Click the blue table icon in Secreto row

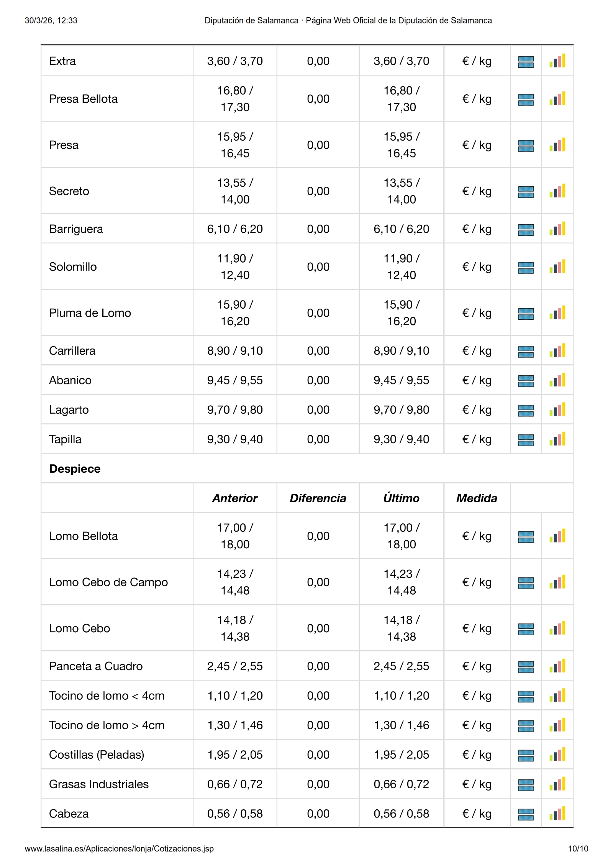[x=526, y=191]
